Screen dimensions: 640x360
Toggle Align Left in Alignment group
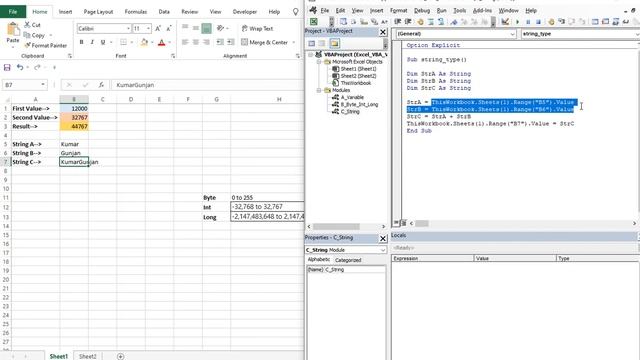point(185,42)
